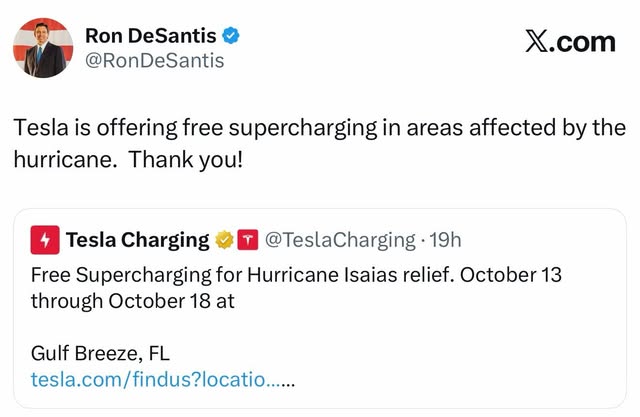The width and height of the screenshot is (640, 417).
Task: Click the X.com logo
Action: tap(570, 41)
